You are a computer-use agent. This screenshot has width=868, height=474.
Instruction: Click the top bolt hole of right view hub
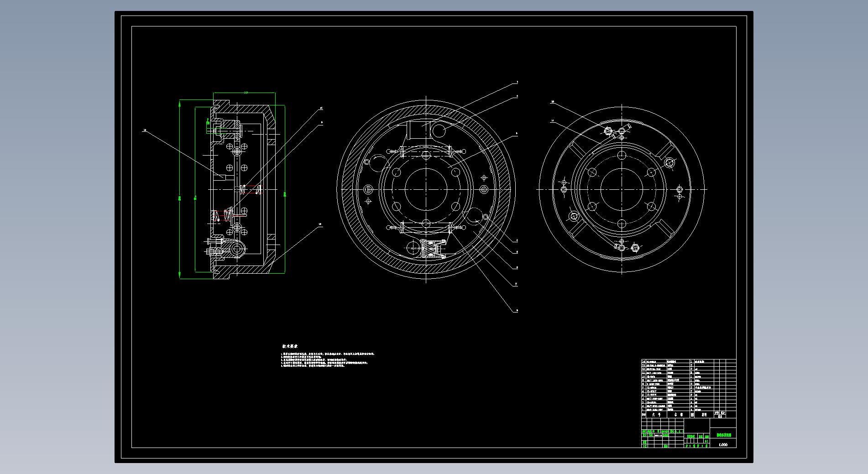(x=622, y=156)
